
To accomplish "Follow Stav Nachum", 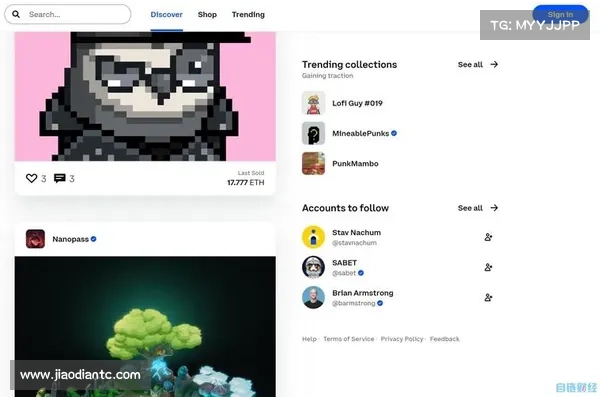I will point(488,237).
